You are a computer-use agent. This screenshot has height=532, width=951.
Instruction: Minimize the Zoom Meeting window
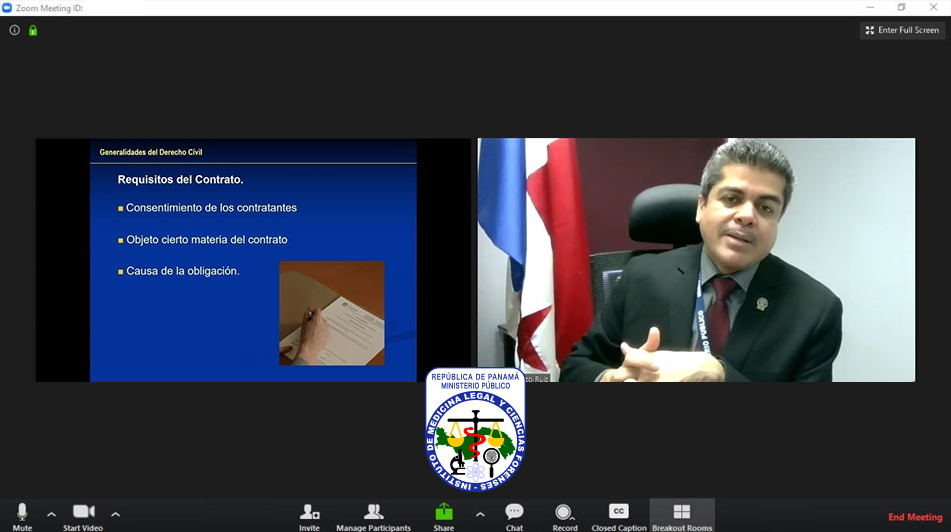870,7
